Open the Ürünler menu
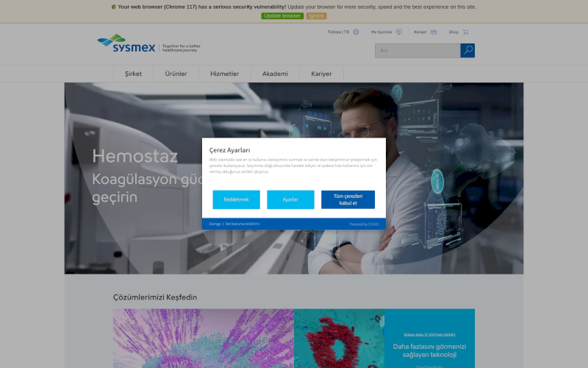Screen dimensions: 588x368 coord(176,74)
